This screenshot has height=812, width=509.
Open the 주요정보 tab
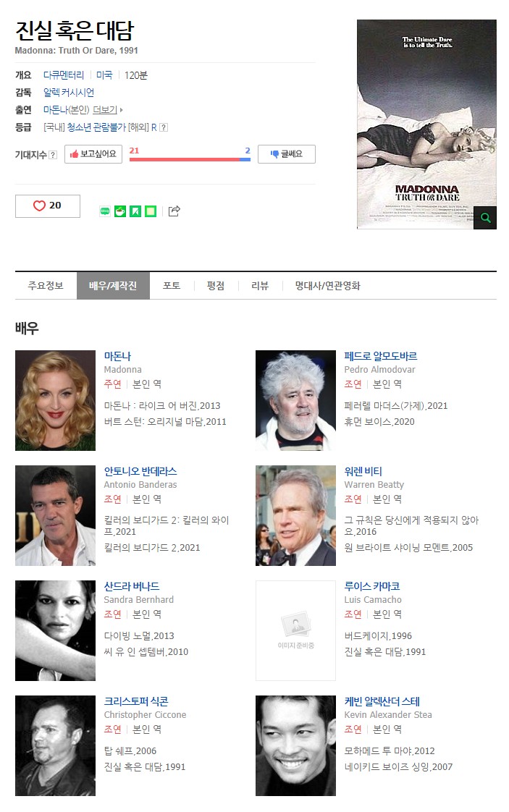(46, 285)
